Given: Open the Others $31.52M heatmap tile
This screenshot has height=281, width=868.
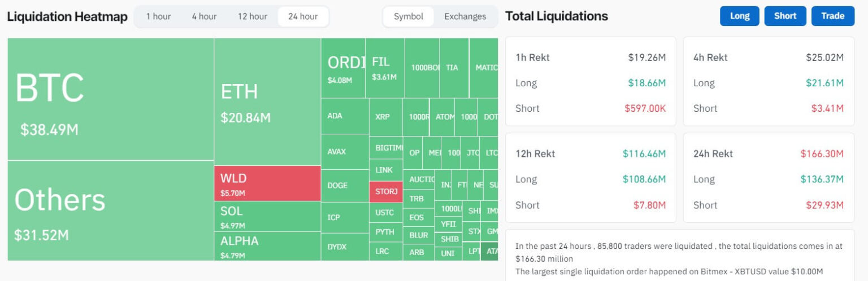Looking at the screenshot, I should [111, 210].
